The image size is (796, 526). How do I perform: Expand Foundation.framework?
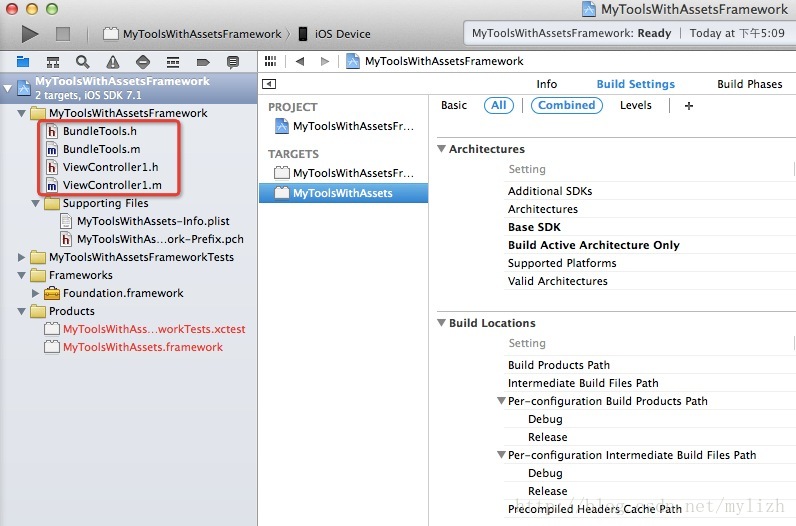point(35,293)
